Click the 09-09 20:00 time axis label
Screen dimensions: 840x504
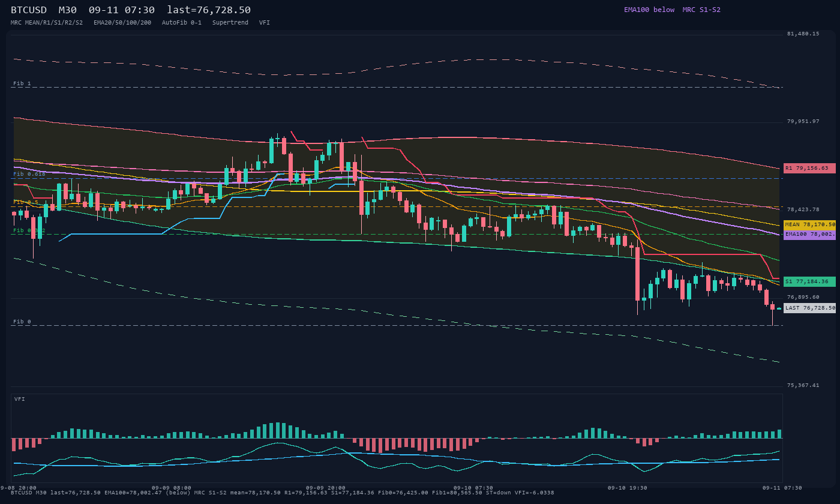tap(326, 488)
